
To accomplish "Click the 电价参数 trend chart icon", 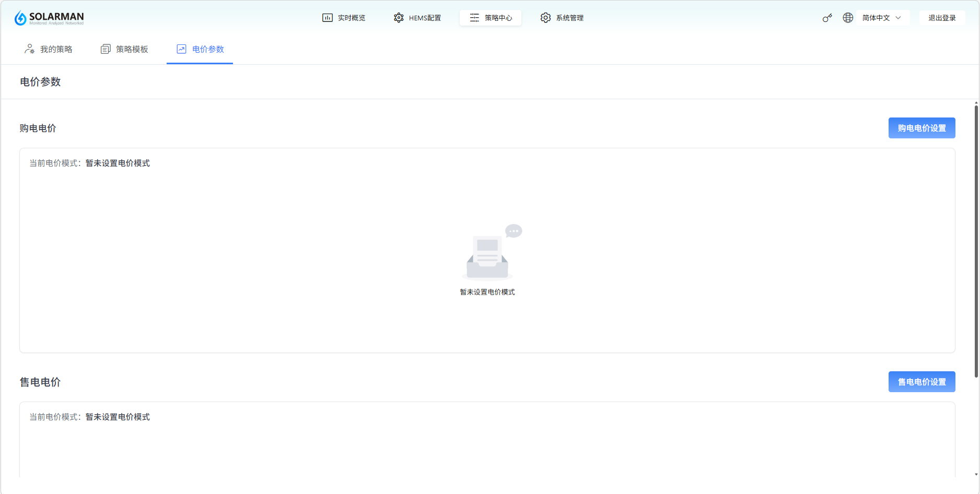I will coord(181,49).
